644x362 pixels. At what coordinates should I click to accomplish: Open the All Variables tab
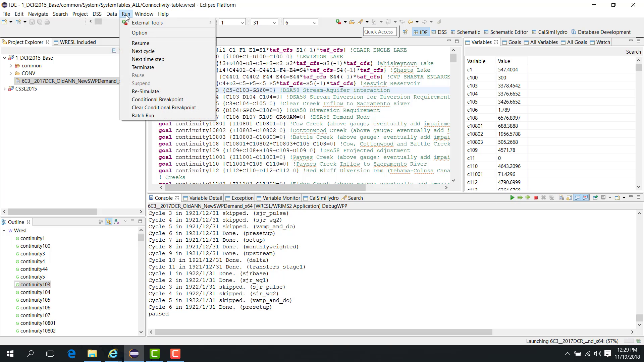[541, 42]
